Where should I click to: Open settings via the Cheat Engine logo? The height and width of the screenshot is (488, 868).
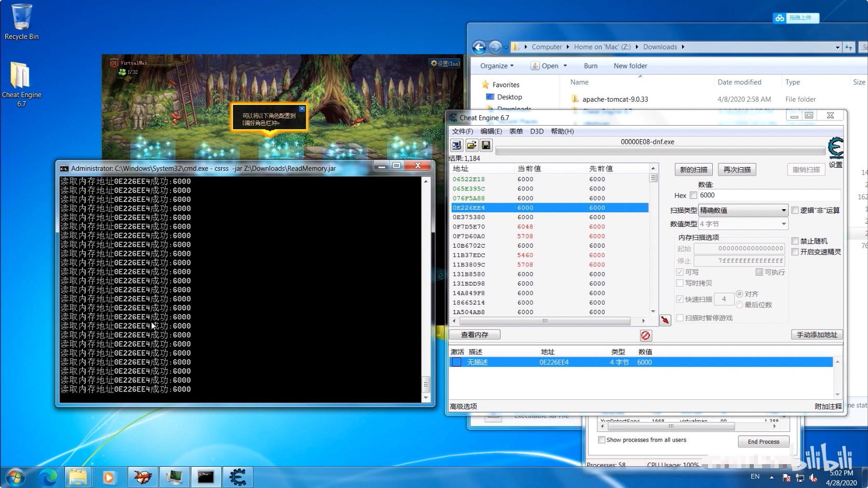point(835,148)
